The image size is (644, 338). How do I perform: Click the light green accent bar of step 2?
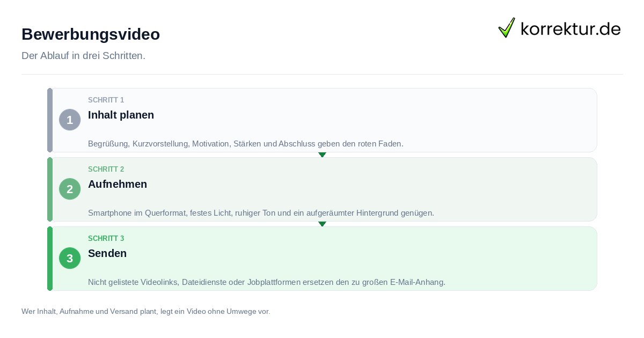click(x=50, y=189)
